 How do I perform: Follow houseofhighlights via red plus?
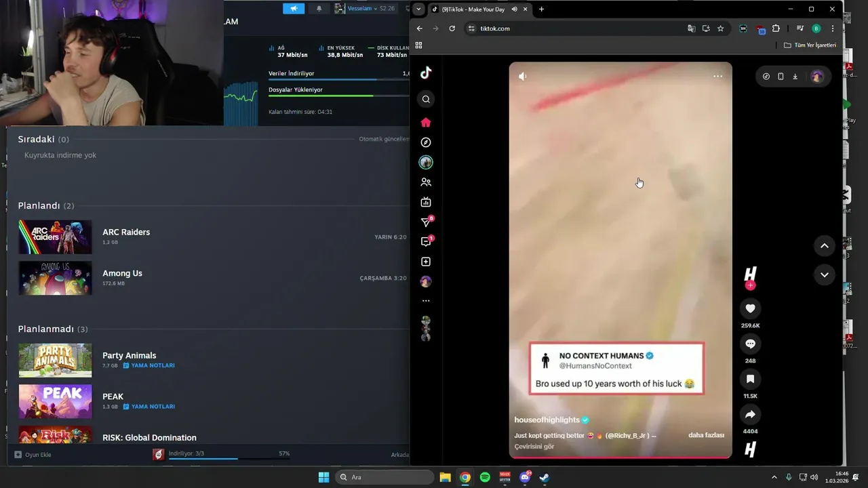click(750, 286)
